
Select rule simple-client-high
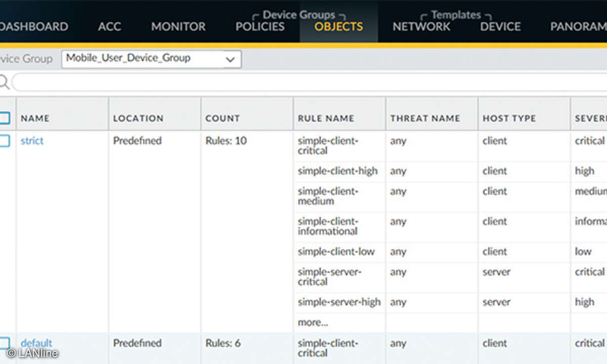pyautogui.click(x=337, y=171)
